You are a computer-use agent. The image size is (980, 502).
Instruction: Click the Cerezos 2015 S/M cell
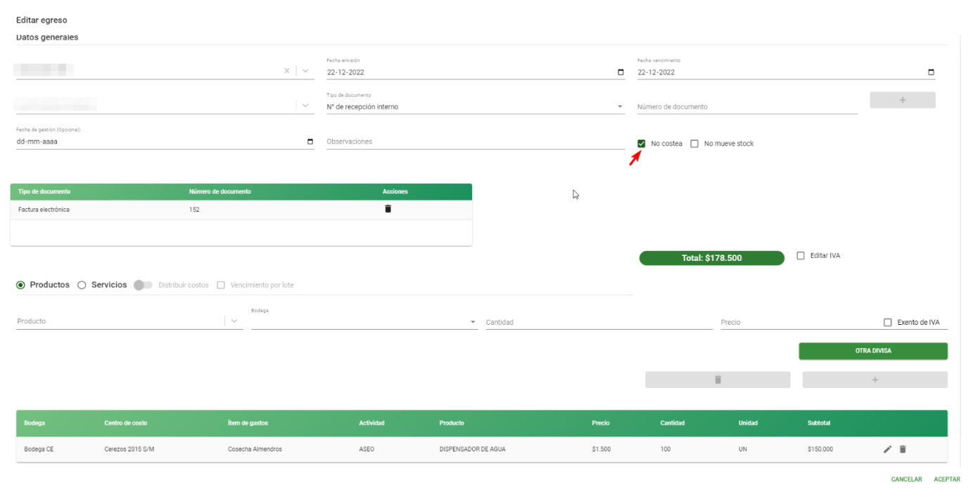(x=129, y=449)
